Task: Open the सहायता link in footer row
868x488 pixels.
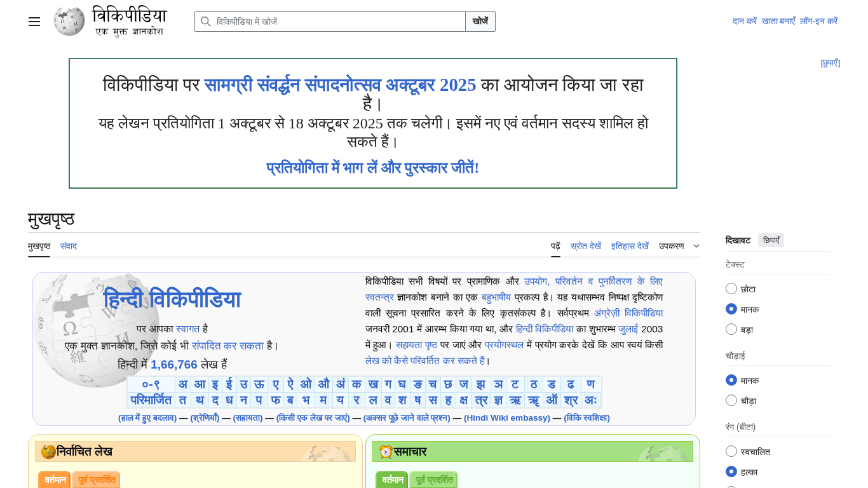Action: click(248, 417)
